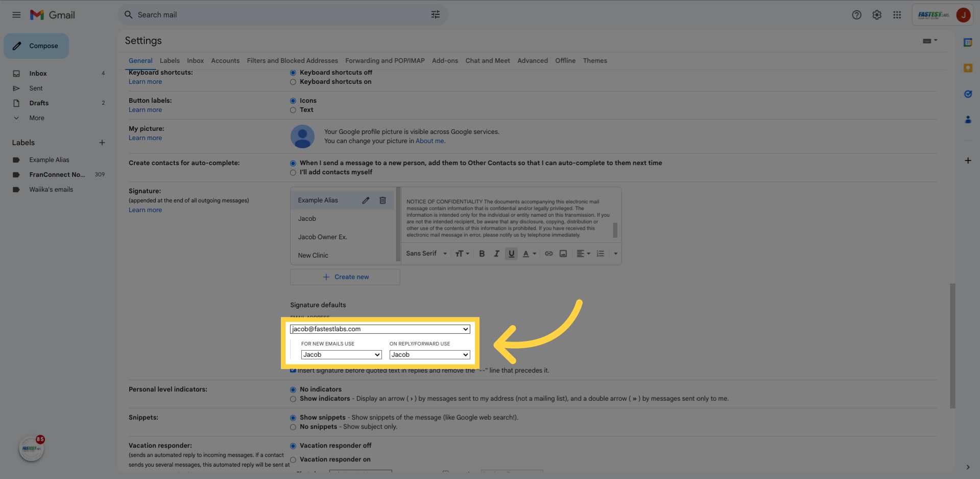Turn Vacation responder on

click(x=293, y=460)
